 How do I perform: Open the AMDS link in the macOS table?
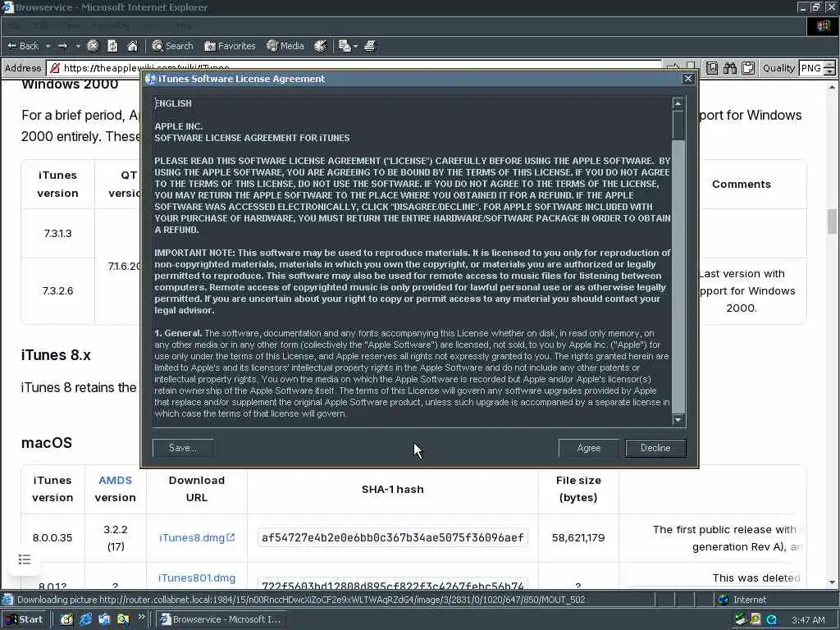(115, 480)
